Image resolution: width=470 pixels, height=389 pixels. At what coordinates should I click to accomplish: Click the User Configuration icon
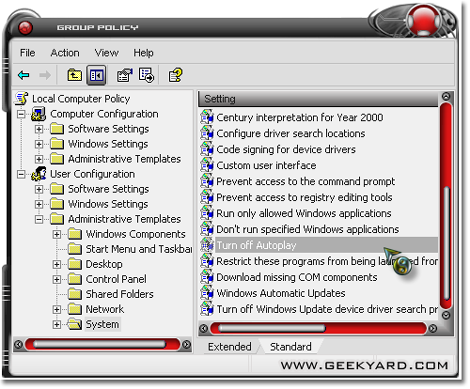point(39,174)
